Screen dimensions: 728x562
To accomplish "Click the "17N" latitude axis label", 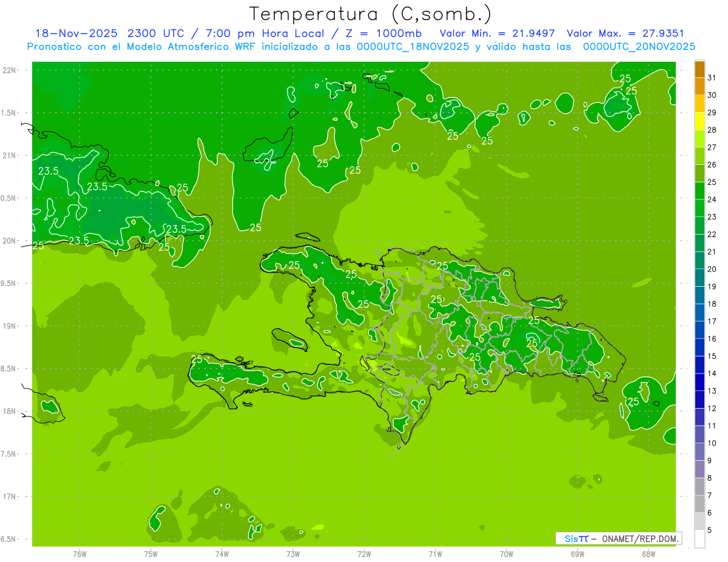I will click(x=10, y=497).
